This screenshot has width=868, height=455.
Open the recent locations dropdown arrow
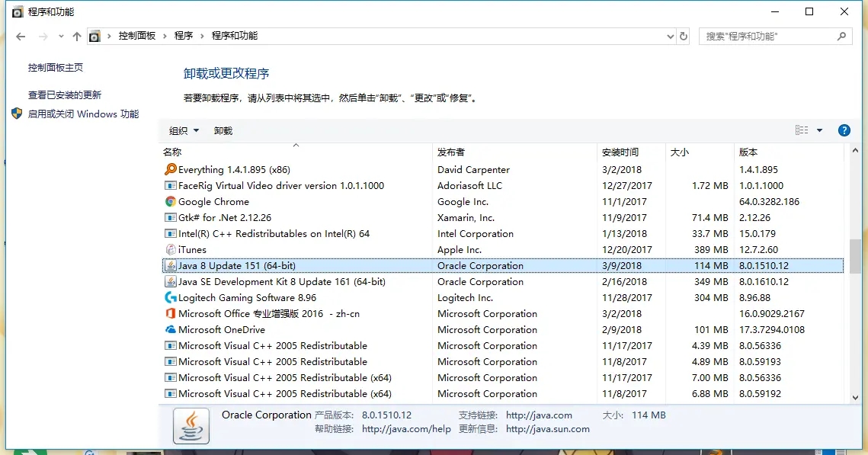coord(60,37)
